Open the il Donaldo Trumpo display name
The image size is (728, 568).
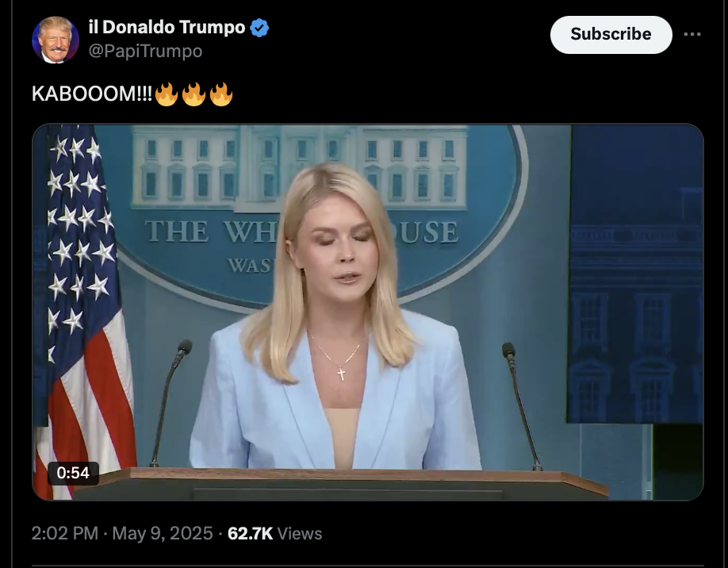[167, 27]
